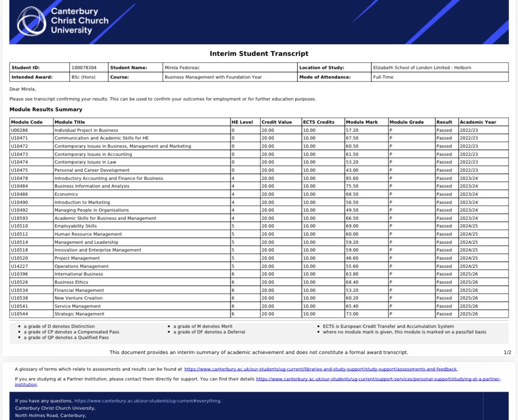518x420 pixels.
Task: Follow the ug-current#everything questions link
Action: [x=147, y=401]
